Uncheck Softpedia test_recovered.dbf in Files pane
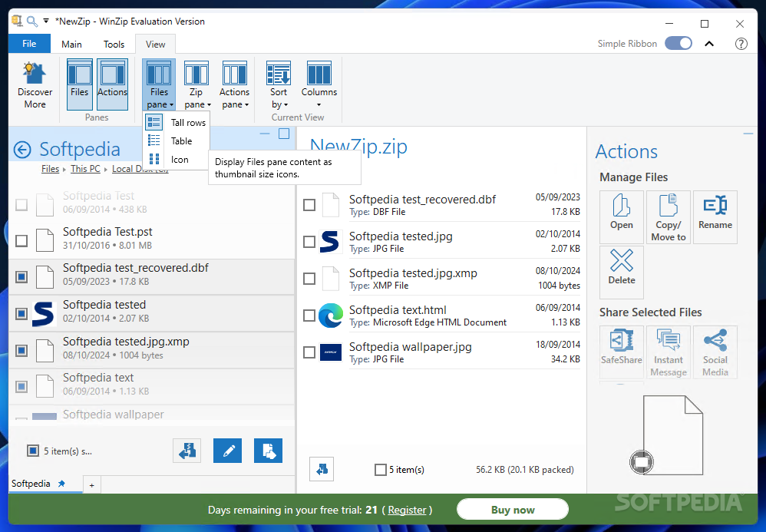The width and height of the screenshot is (766, 532). click(x=21, y=277)
